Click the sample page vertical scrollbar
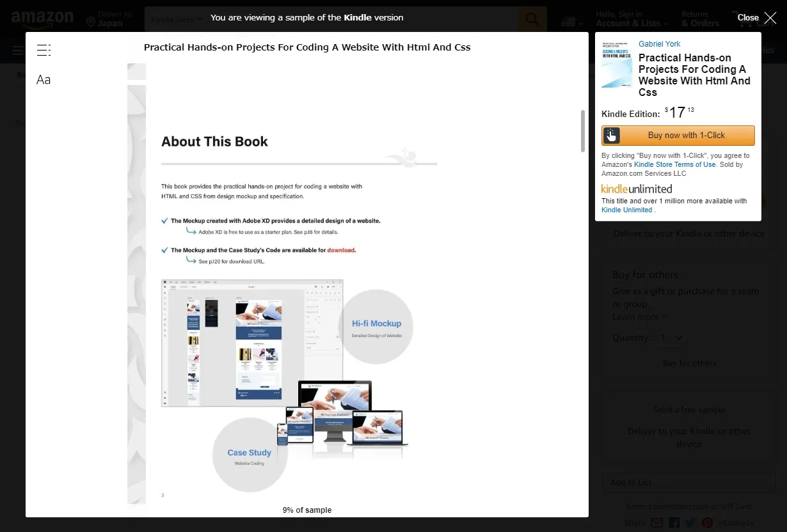This screenshot has width=787, height=532. [582, 131]
